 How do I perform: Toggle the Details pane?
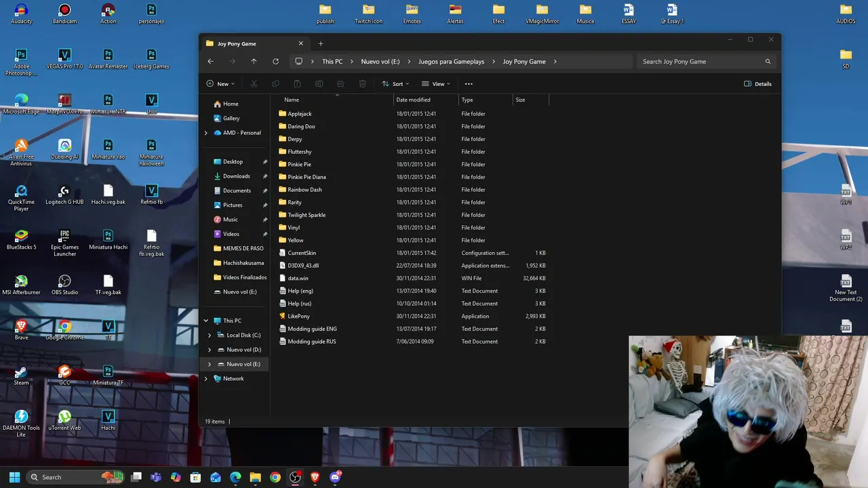[x=757, y=84]
